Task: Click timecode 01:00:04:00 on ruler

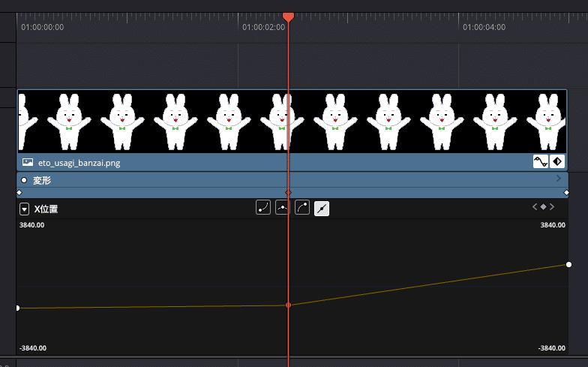Action: (484, 27)
